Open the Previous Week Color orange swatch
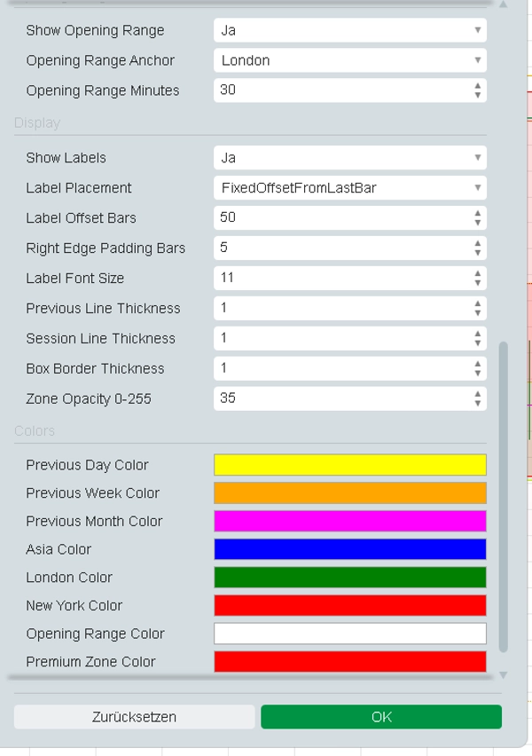Image resolution: width=532 pixels, height=756 pixels. [350, 492]
